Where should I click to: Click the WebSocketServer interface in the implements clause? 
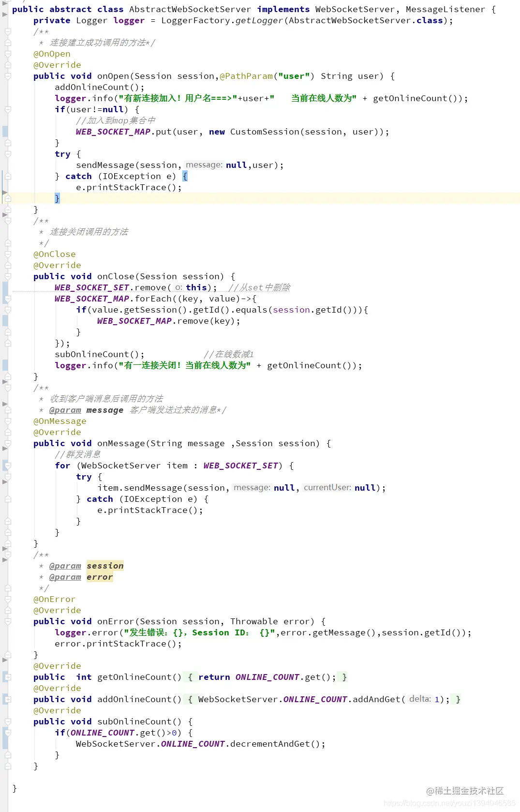355,9
